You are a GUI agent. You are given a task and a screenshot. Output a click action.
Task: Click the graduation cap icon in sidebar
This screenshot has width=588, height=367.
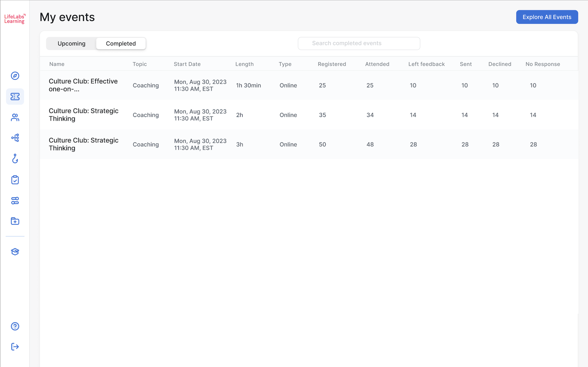tap(15, 252)
